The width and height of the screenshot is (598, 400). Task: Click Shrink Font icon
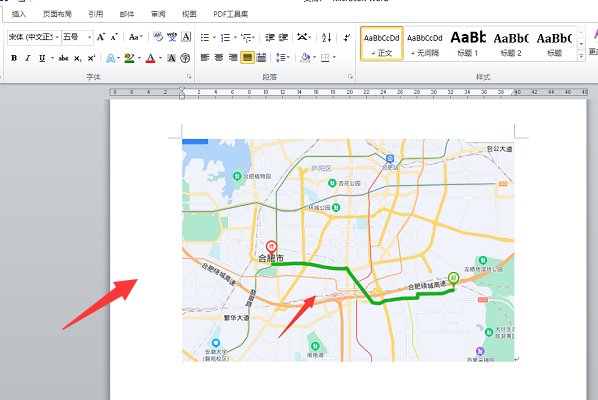pyautogui.click(x=114, y=37)
